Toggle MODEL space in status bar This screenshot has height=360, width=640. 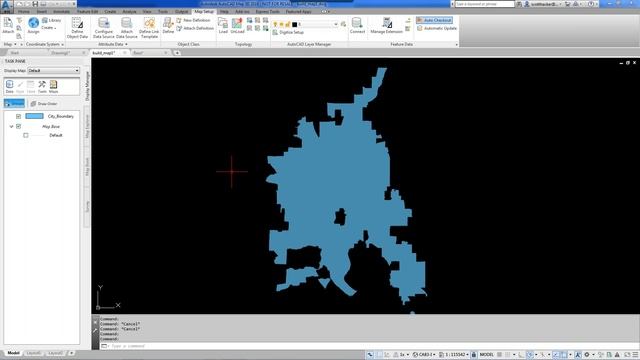click(487, 355)
